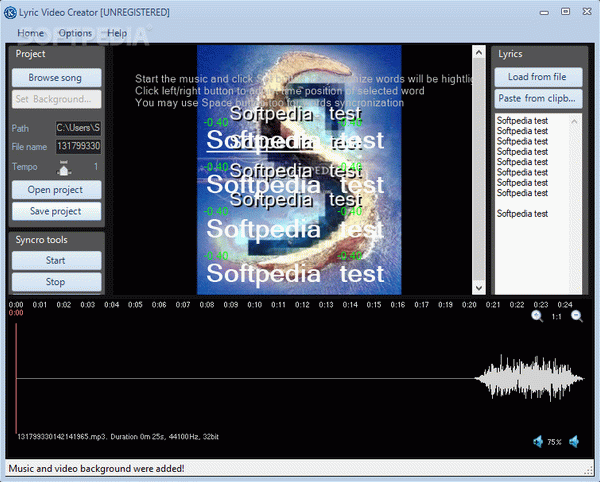This screenshot has width=600, height=482.
Task: Click the 0:20 mark on timeline ruler
Action: (469, 305)
